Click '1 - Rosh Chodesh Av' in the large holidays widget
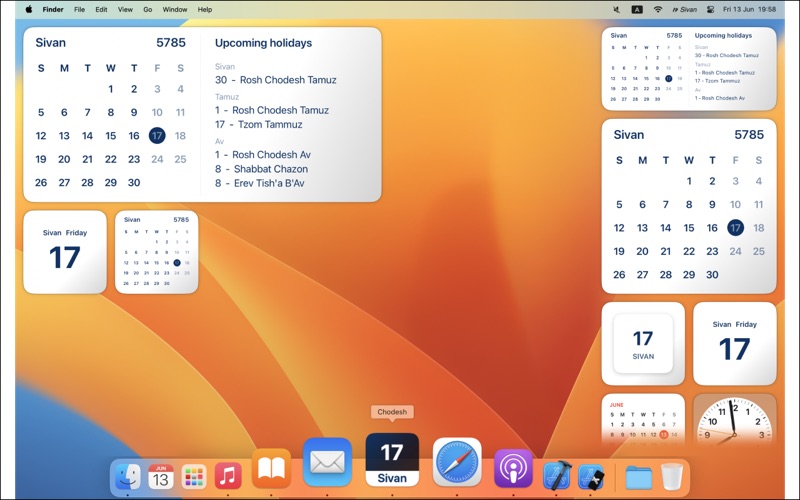800x500 pixels. point(263,155)
